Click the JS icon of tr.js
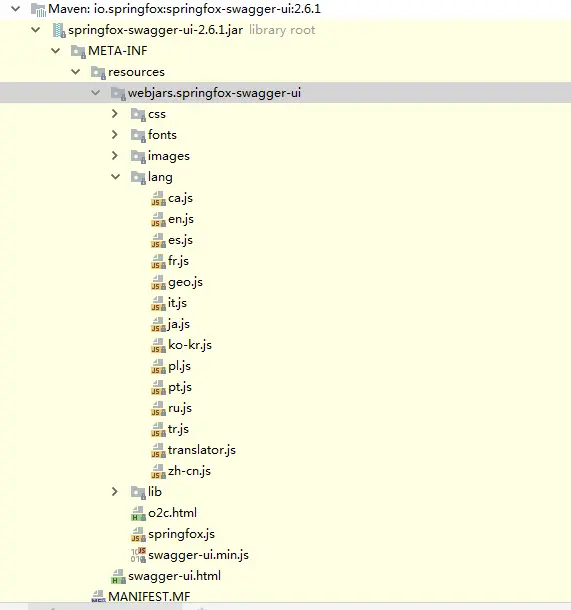571x610 pixels. 158,429
